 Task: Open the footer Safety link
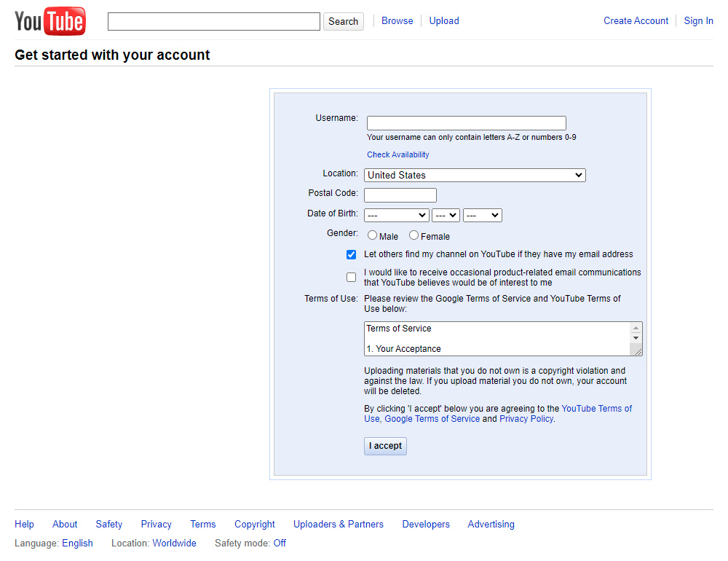109,525
